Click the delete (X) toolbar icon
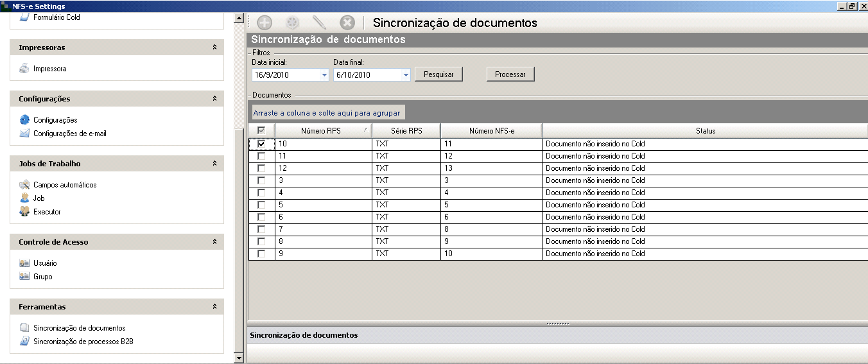This screenshot has height=364, width=868. 347,23
